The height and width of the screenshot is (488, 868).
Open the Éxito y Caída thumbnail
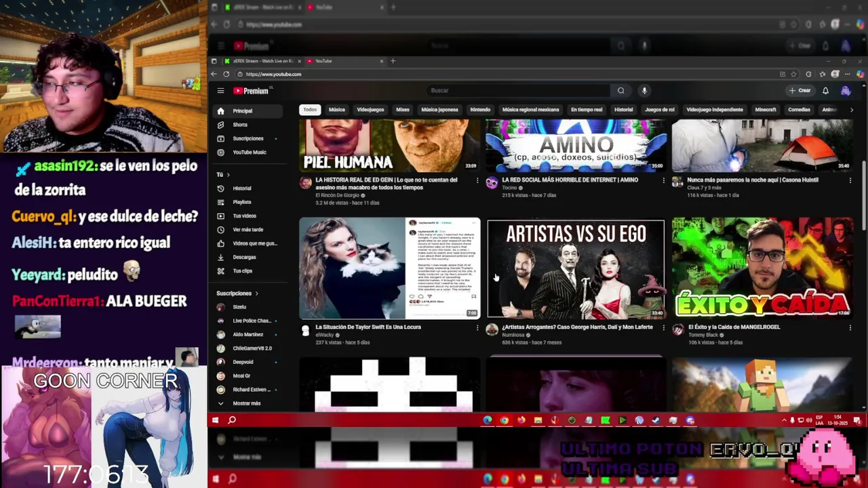762,268
